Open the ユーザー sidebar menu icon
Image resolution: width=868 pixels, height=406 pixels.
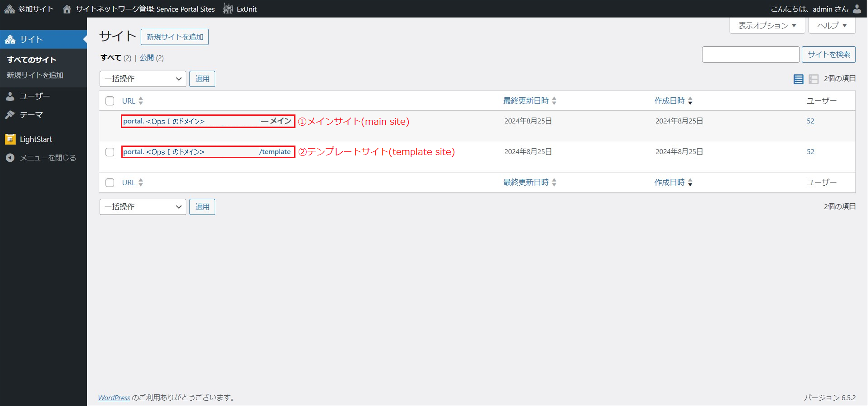(x=10, y=96)
